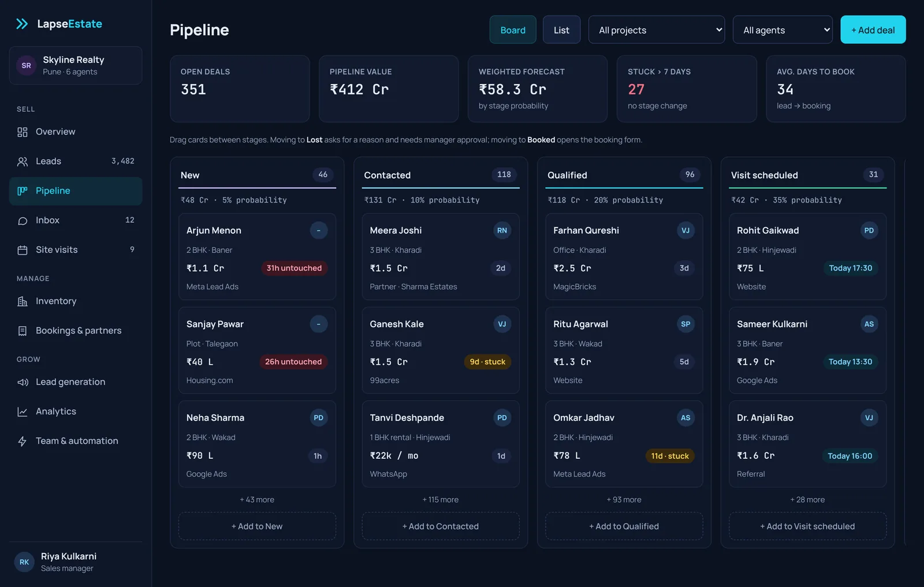
Task: Switch to Board view
Action: [x=513, y=30]
